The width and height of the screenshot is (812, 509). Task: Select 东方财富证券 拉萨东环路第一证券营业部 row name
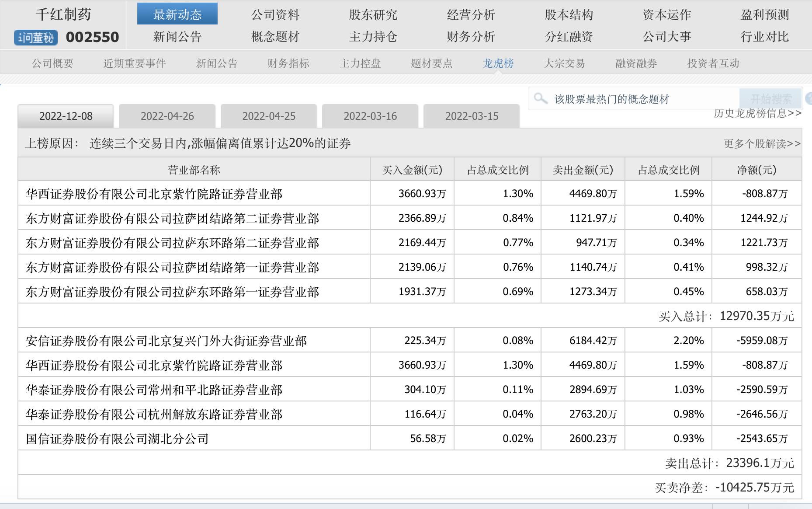pyautogui.click(x=173, y=292)
